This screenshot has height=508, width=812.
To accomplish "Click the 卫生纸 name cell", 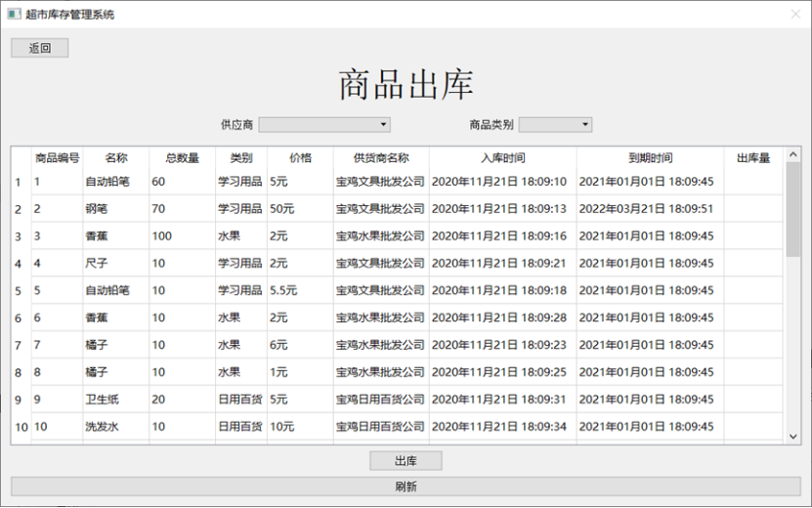I will tap(116, 400).
